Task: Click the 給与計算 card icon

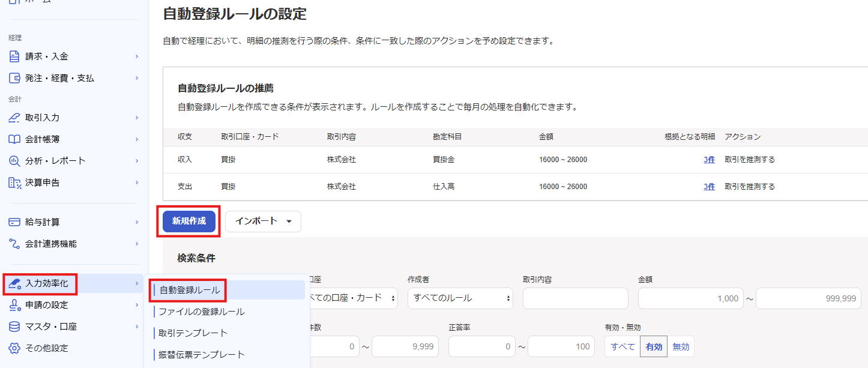Action: click(x=15, y=222)
